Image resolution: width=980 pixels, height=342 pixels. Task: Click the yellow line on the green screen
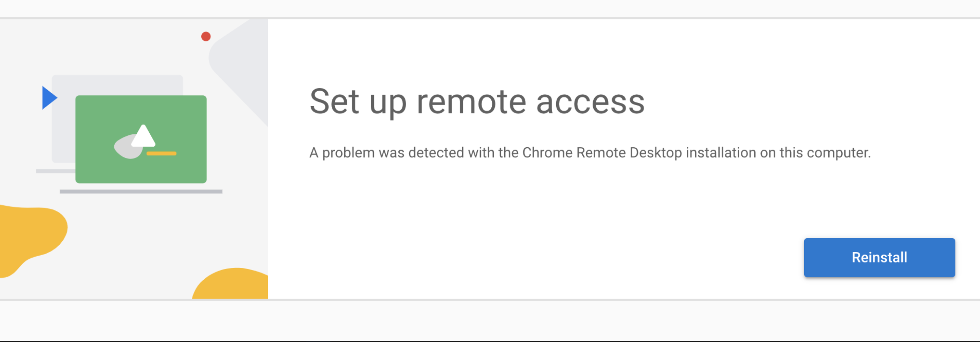pyautogui.click(x=161, y=154)
